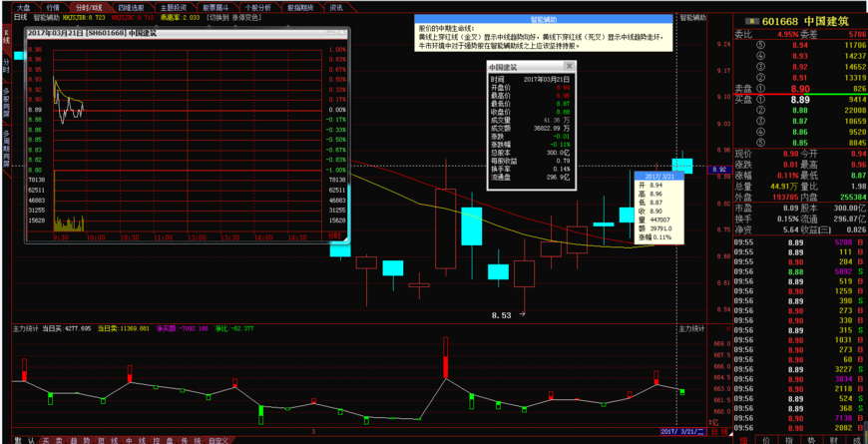This screenshot has width=868, height=444.
Task: Switch to the 主题投资 tab
Action: 174,8
